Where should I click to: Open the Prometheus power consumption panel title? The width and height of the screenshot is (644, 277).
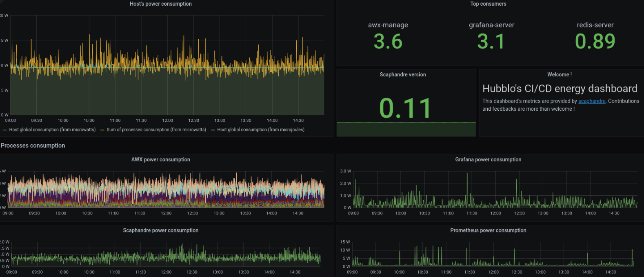[488, 230]
